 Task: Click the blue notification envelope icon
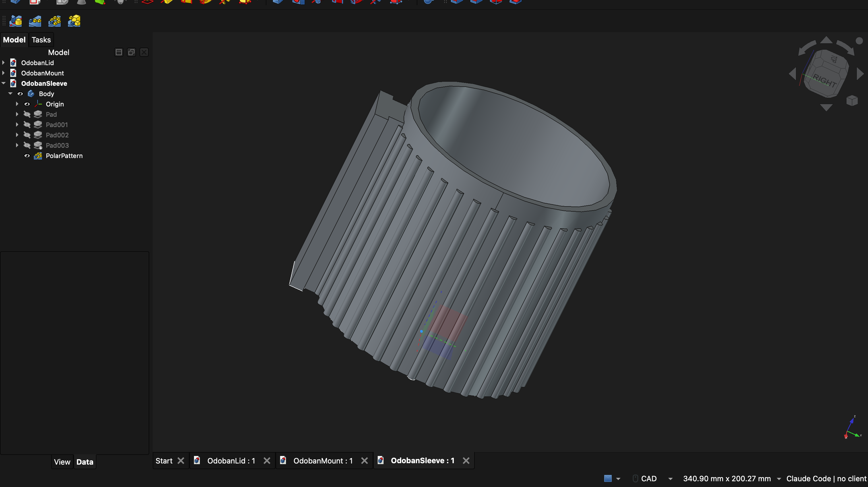click(x=608, y=479)
